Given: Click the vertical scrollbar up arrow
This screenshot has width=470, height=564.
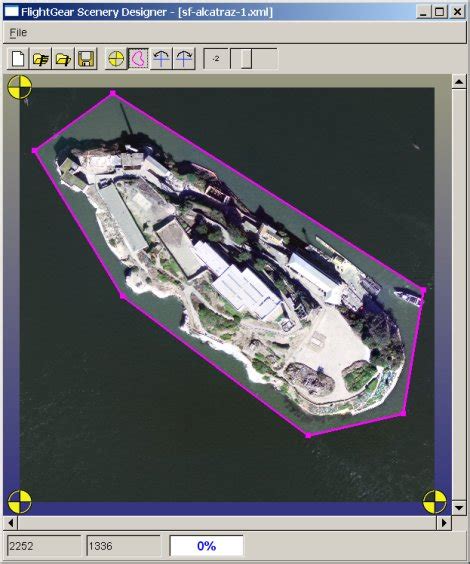Looking at the screenshot, I should pyautogui.click(x=458, y=82).
